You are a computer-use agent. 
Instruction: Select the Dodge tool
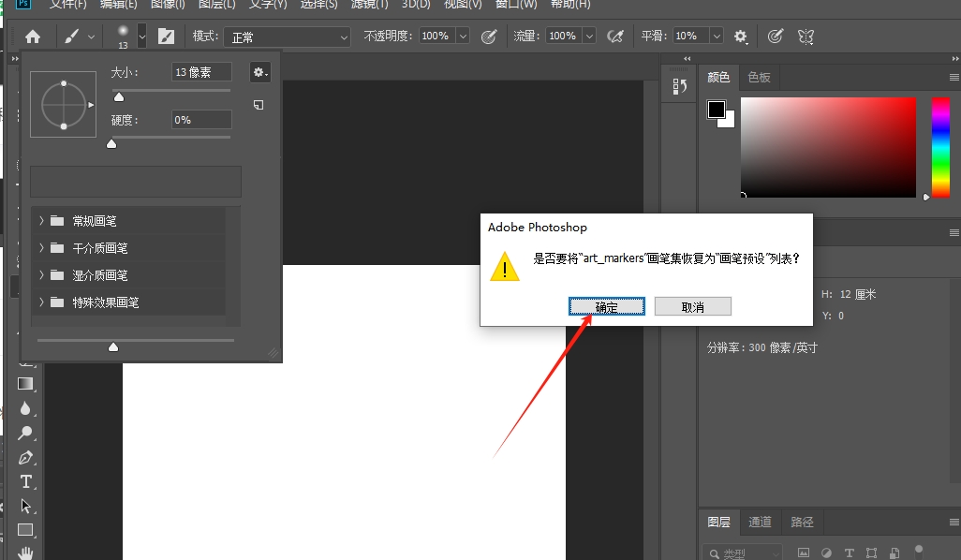[x=25, y=433]
